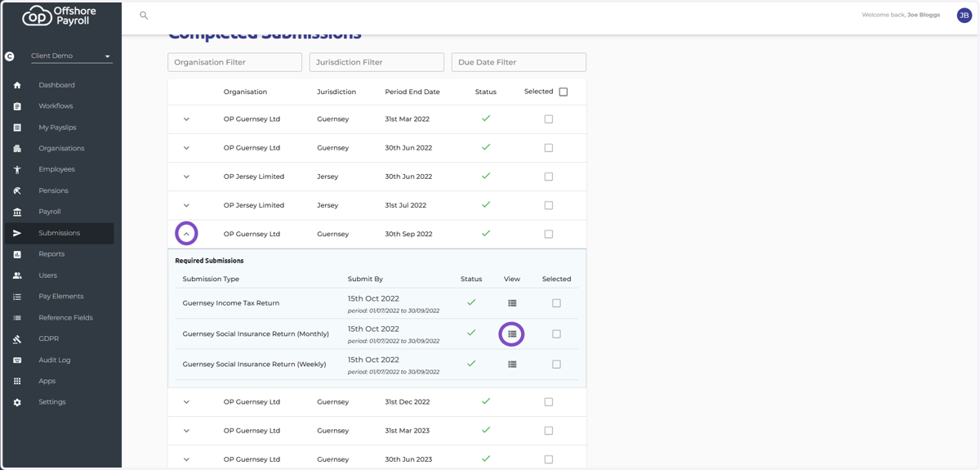Click the text 'Required Submissions'

tap(209, 261)
